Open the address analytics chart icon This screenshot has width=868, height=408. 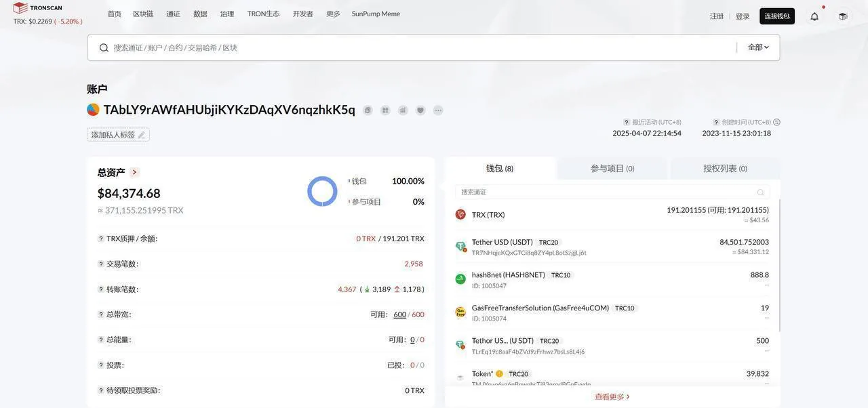click(x=403, y=110)
